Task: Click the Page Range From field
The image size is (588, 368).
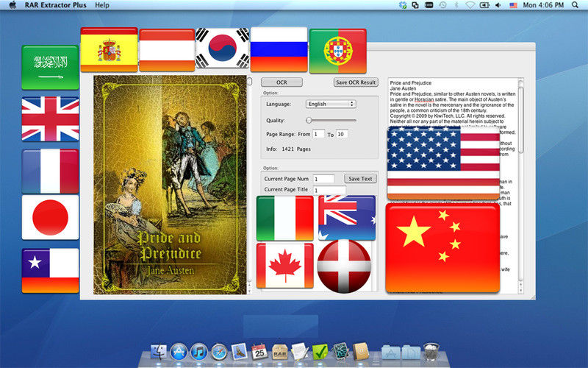Action: (x=318, y=134)
